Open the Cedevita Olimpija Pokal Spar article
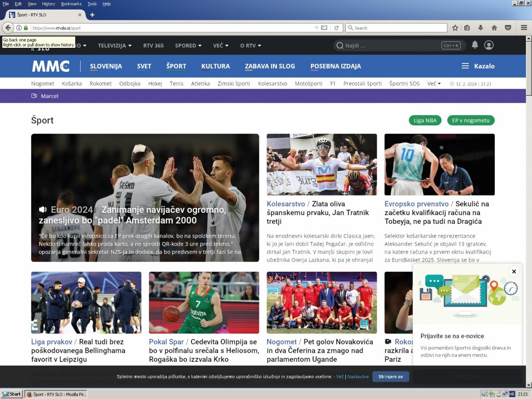532x399 pixels. pos(204,350)
